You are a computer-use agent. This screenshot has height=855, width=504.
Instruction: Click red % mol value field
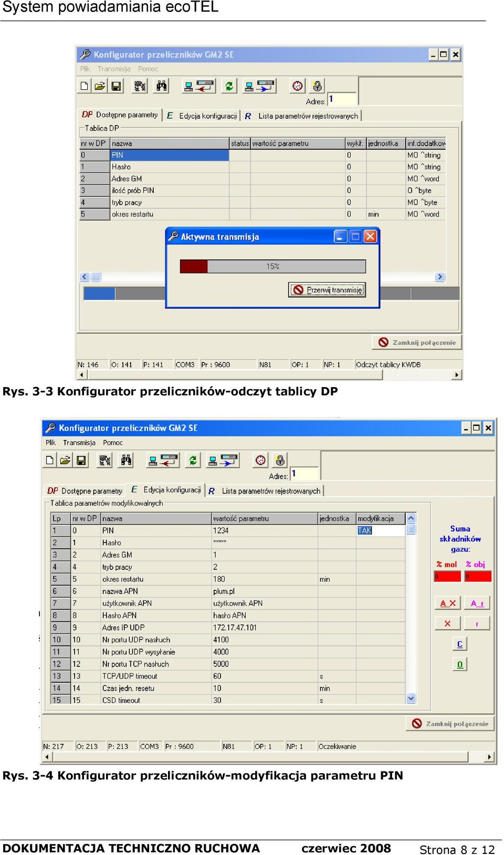tap(447, 576)
